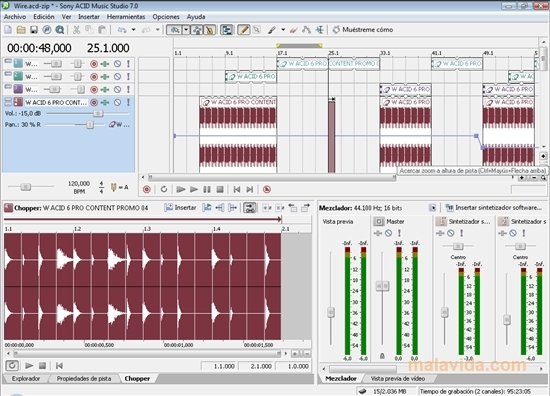Arm record on W ACID 6 PRO CONT track

pyautogui.click(x=94, y=102)
